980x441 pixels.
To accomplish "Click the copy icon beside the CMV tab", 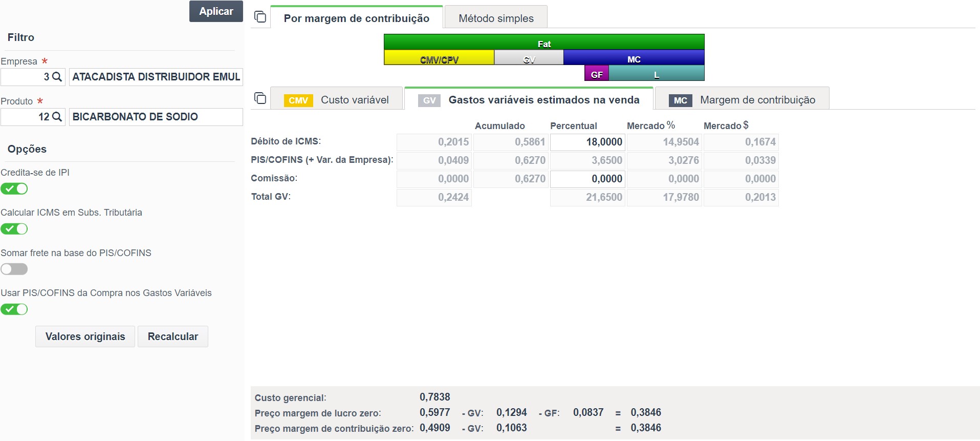I will pos(260,98).
